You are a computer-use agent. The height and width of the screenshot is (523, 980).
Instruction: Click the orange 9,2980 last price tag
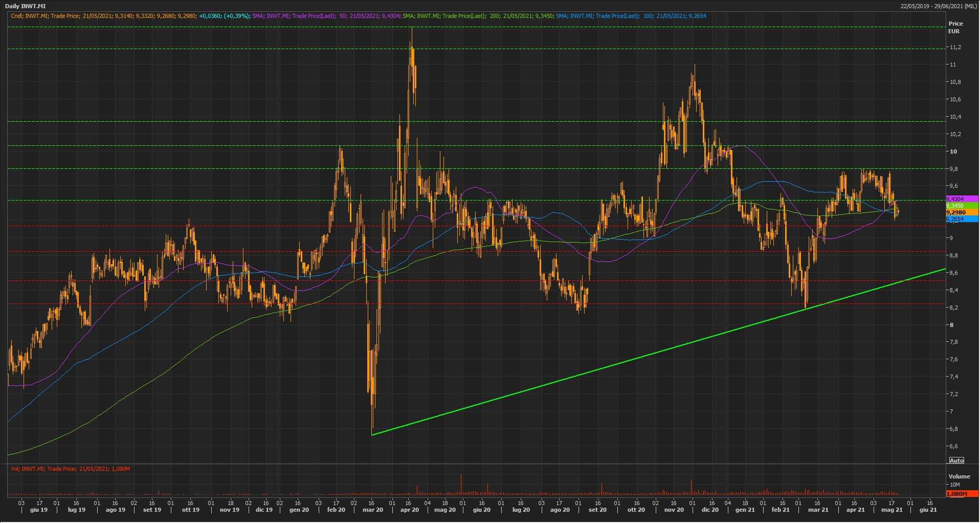[961, 212]
